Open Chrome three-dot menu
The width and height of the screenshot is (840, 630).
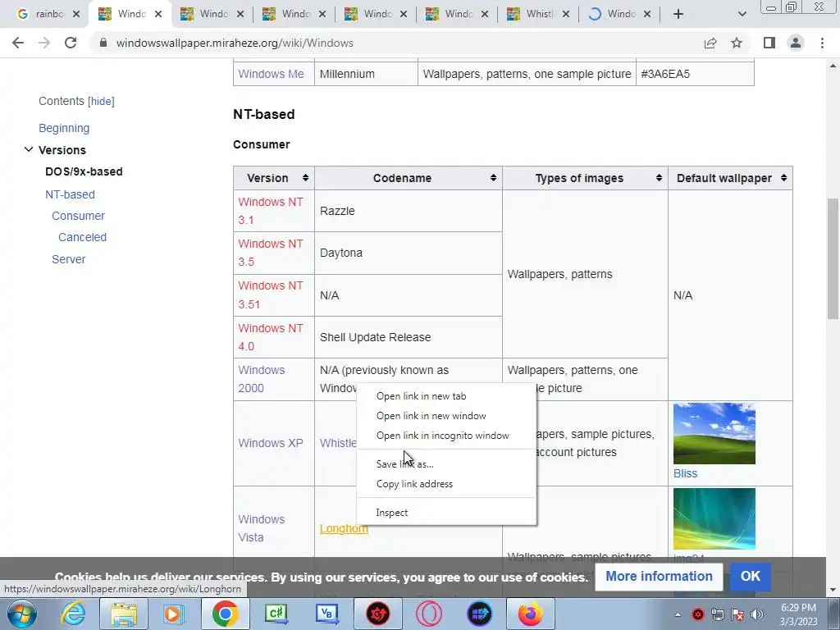tap(822, 43)
